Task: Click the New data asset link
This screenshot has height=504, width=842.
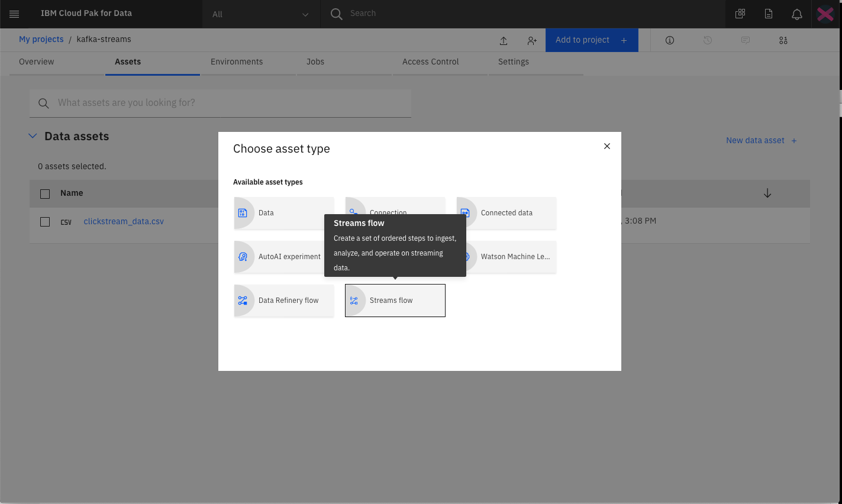Action: tap(762, 140)
